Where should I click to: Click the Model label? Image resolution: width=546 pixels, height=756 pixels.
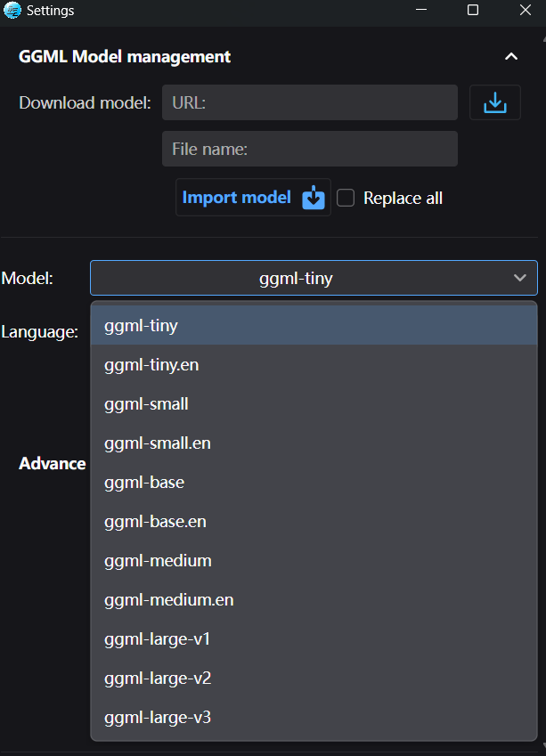coord(27,278)
